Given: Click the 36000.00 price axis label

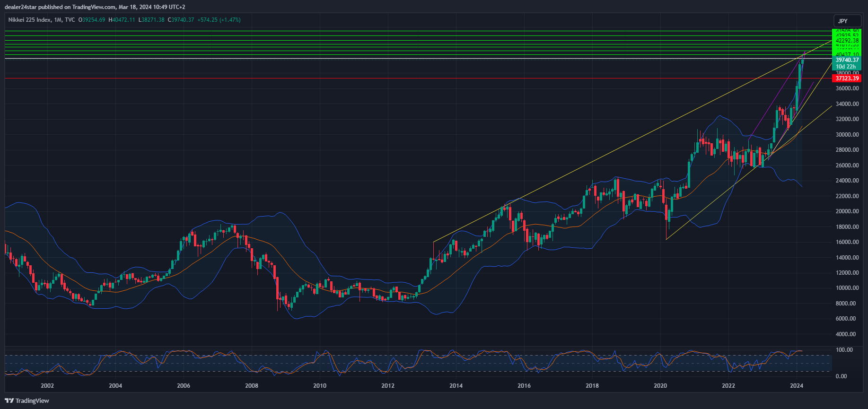Looking at the screenshot, I should 847,88.
